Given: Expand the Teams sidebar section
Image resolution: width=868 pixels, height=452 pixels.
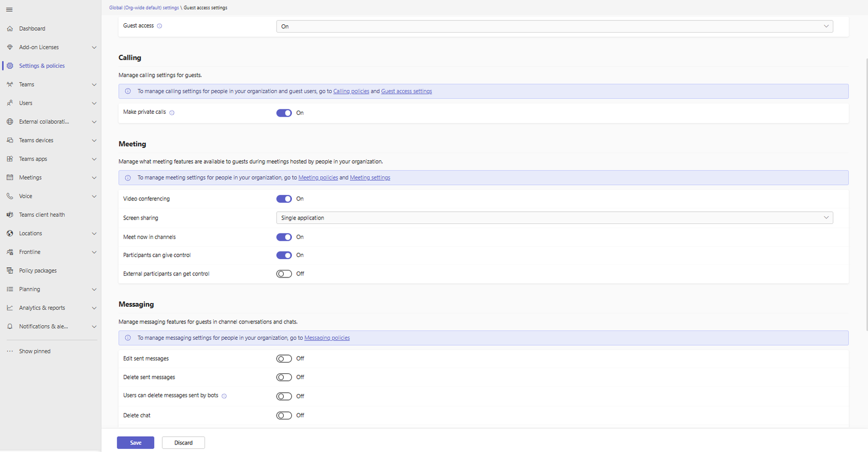Looking at the screenshot, I should tap(94, 85).
